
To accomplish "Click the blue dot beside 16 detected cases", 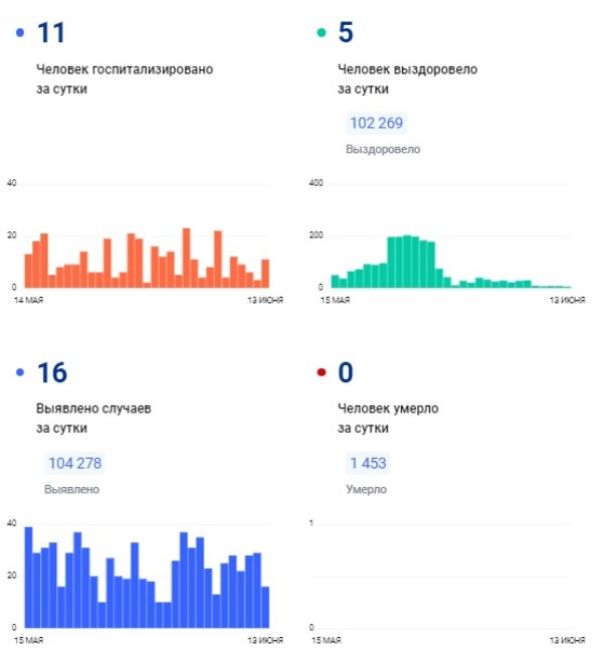I will tap(20, 372).
